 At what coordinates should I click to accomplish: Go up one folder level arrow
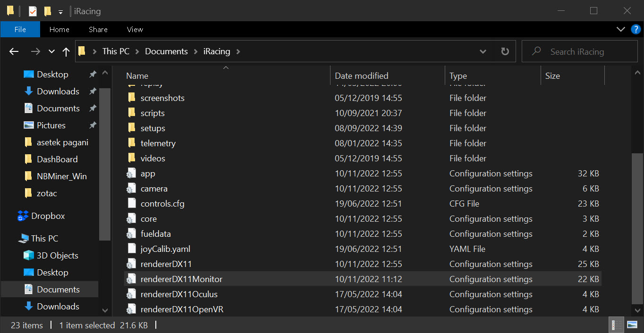tap(66, 52)
